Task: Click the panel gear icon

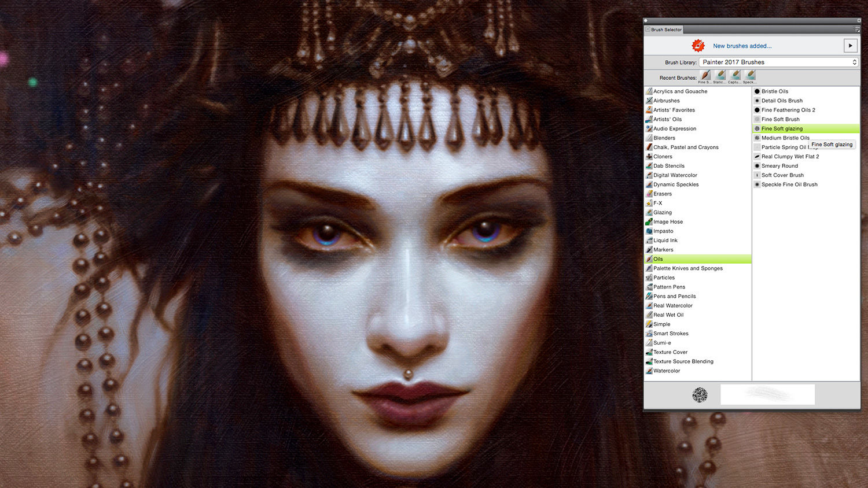Action: point(859,20)
